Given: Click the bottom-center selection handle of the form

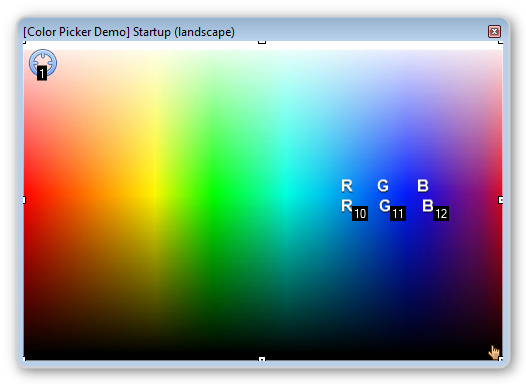Looking at the screenshot, I should [262, 359].
